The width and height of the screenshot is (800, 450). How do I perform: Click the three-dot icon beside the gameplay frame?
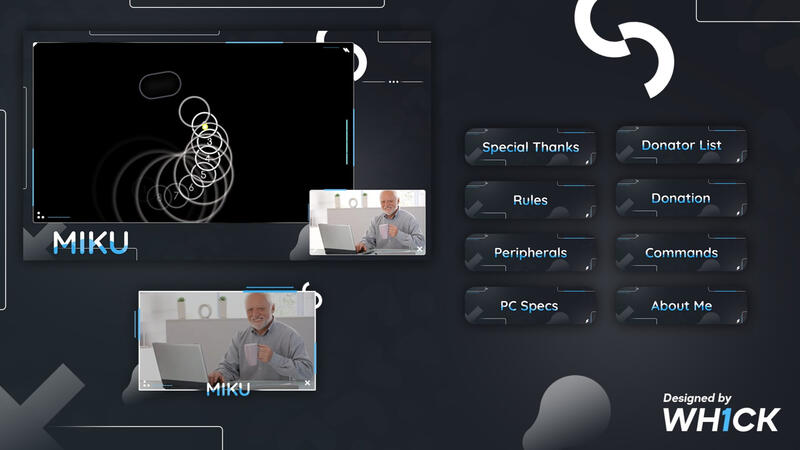pyautogui.click(x=393, y=81)
